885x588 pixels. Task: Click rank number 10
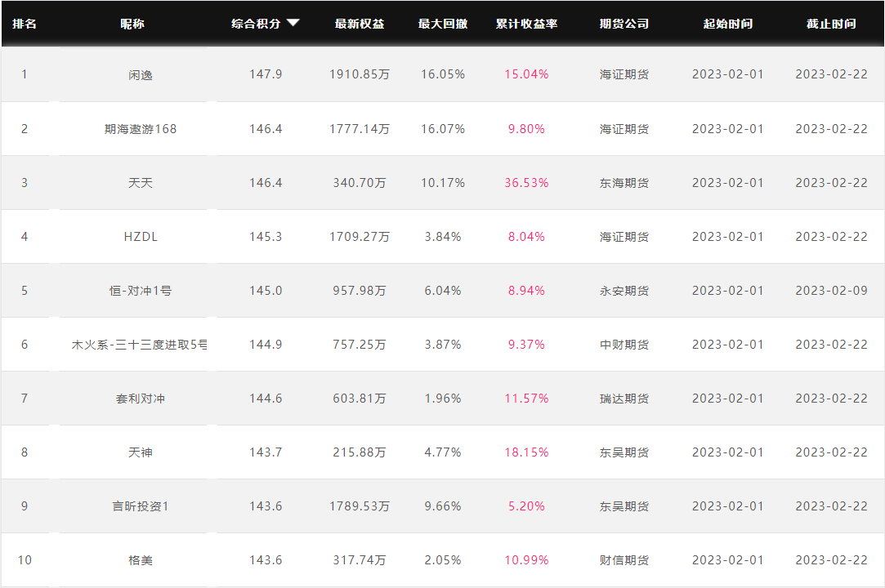[x=25, y=560]
